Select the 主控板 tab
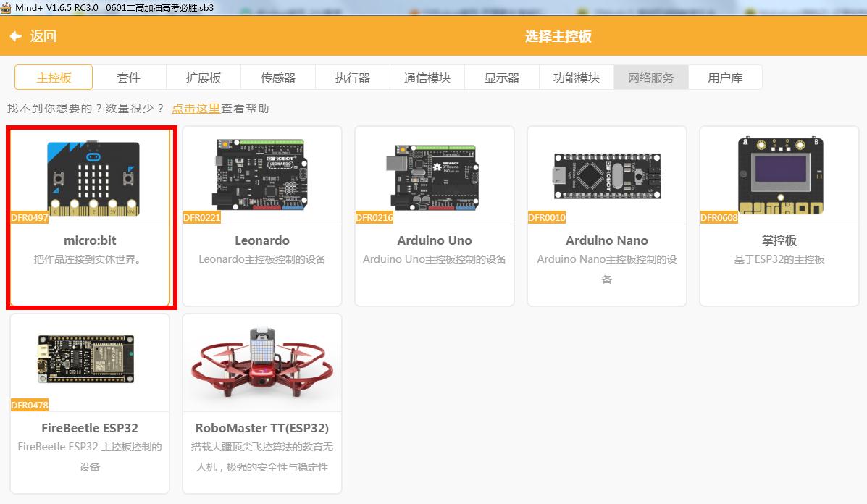Image resolution: width=867 pixels, height=504 pixels. tap(54, 77)
